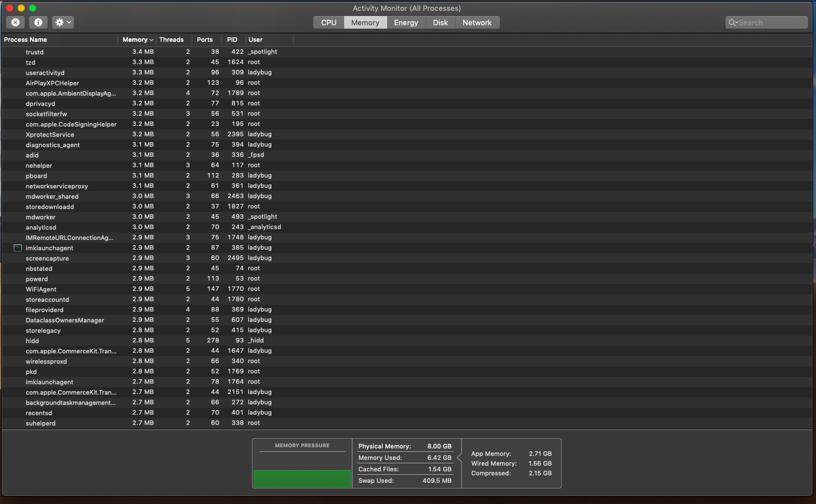
Task: Click the App Memory 2.71 GB value
Action: point(540,454)
